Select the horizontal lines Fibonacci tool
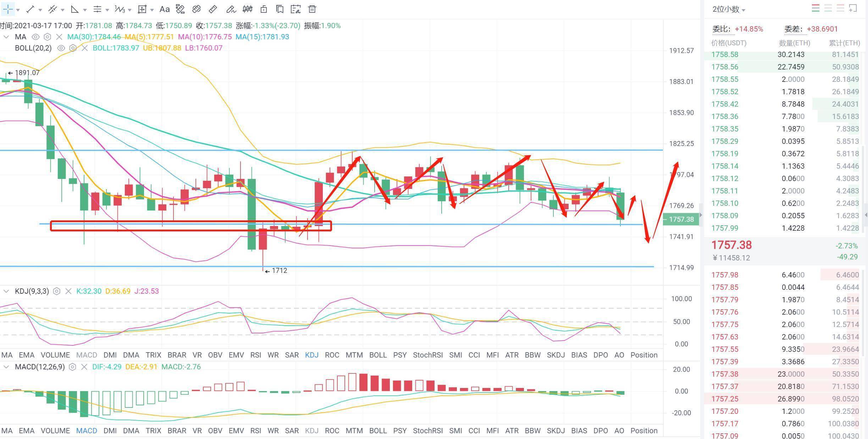Viewport: 868px width, 439px height. pos(97,9)
